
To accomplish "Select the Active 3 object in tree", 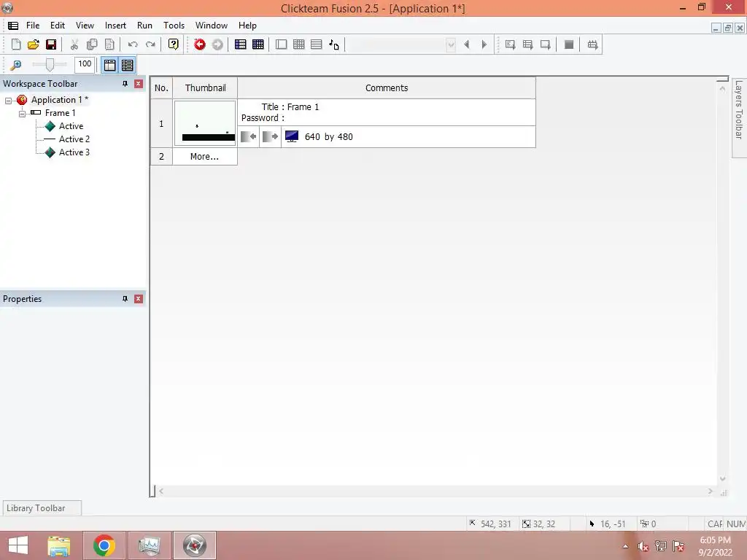I will (x=74, y=152).
